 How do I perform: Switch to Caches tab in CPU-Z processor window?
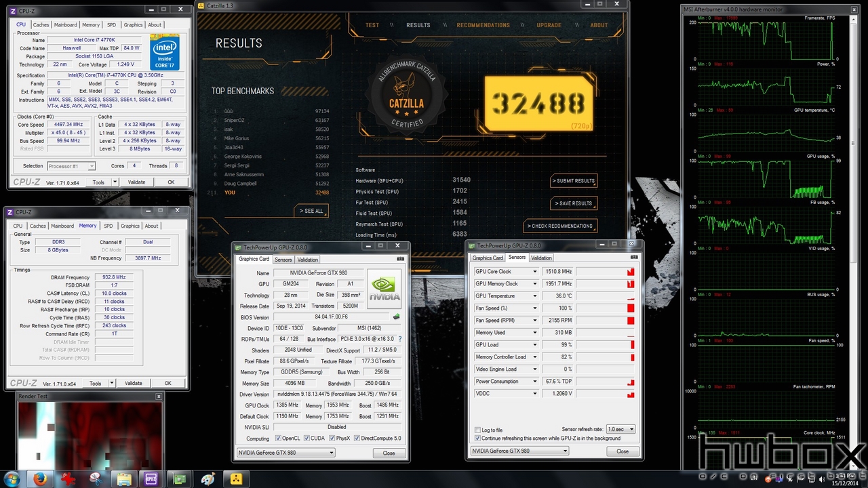coord(41,25)
